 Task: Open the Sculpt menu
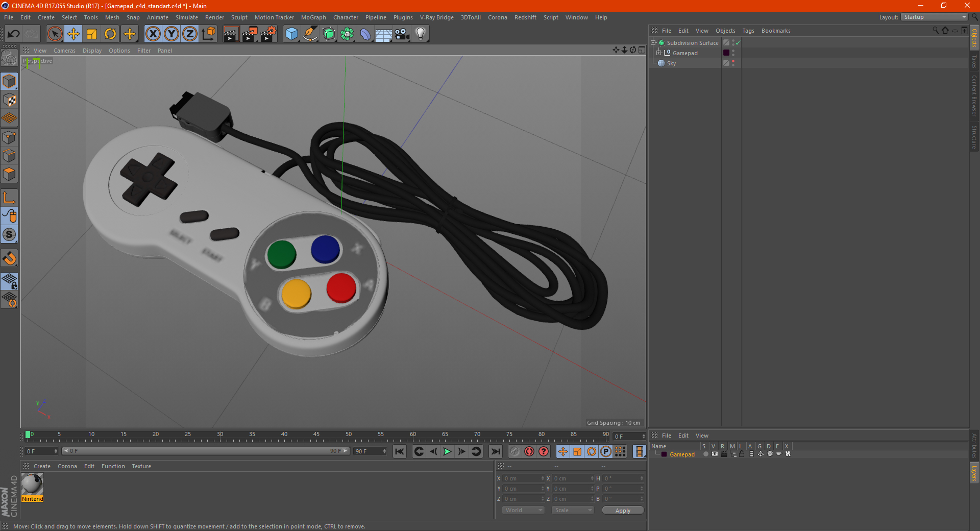(239, 17)
